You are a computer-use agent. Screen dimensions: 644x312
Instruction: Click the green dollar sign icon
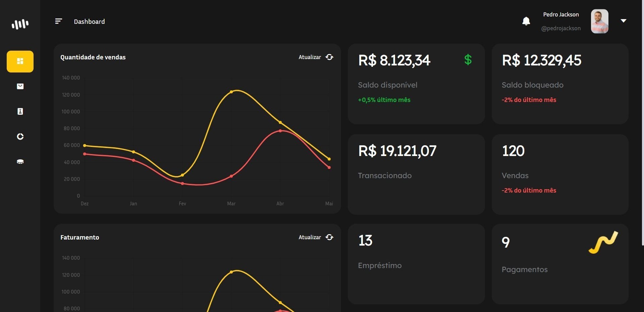click(x=468, y=60)
